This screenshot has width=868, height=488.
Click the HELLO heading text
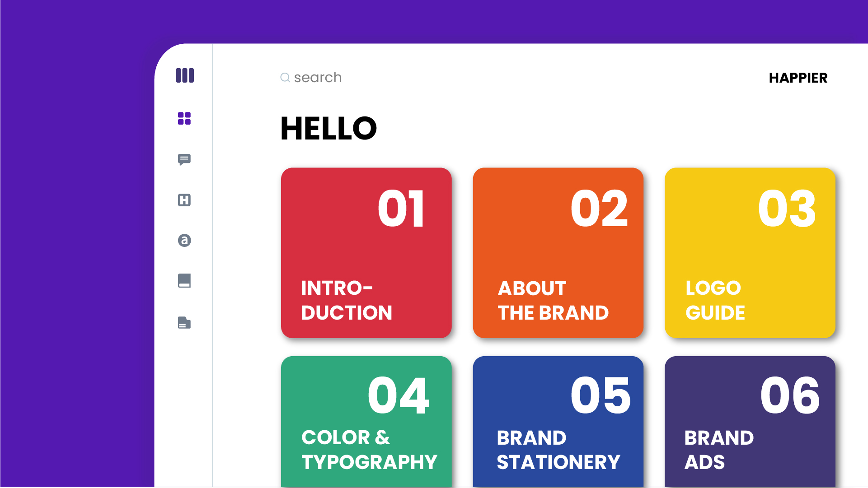pyautogui.click(x=328, y=129)
